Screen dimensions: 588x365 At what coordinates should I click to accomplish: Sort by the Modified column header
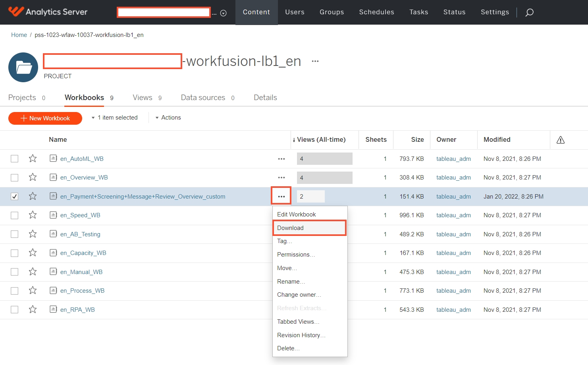pos(497,140)
